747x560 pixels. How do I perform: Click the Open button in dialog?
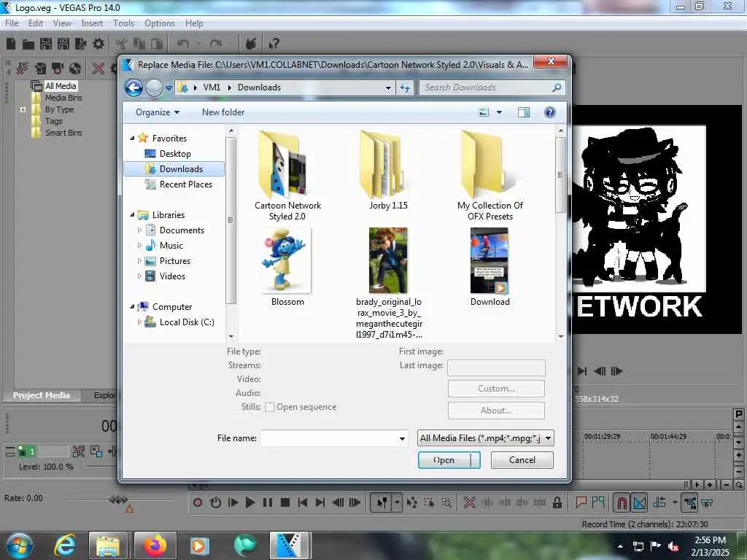pos(449,460)
